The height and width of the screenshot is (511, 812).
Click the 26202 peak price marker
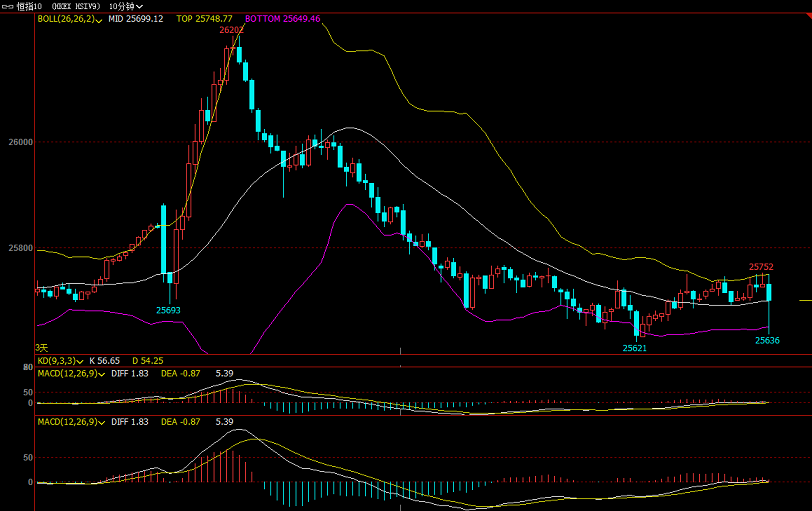(x=231, y=30)
